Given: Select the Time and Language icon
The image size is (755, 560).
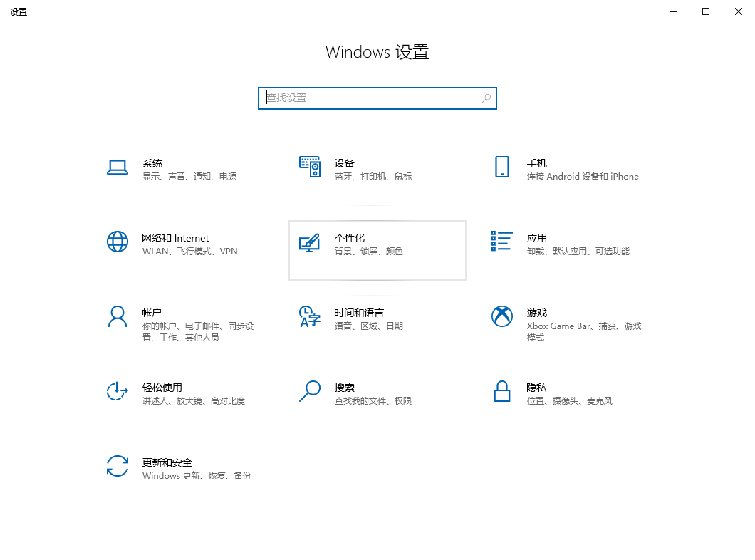Looking at the screenshot, I should click(x=309, y=316).
